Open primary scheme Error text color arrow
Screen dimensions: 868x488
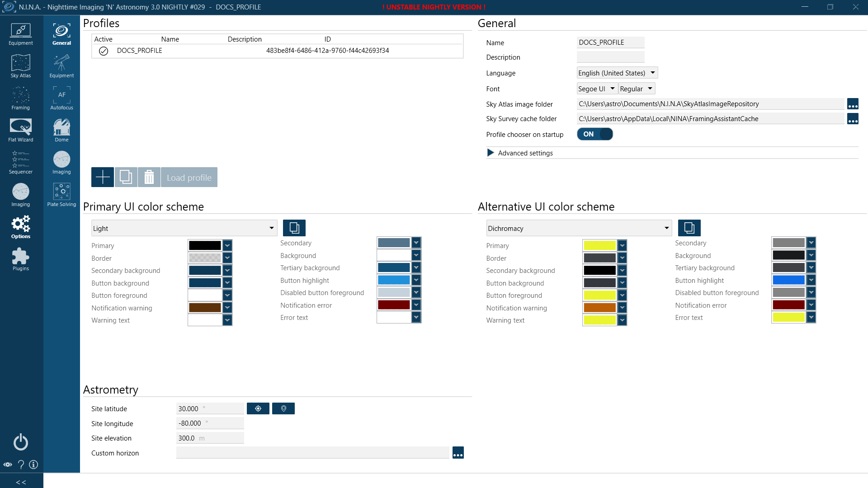tap(416, 317)
